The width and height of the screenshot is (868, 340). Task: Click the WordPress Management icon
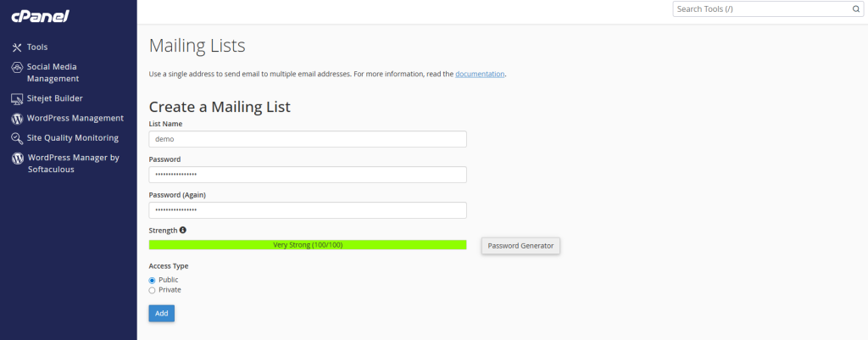coord(17,119)
